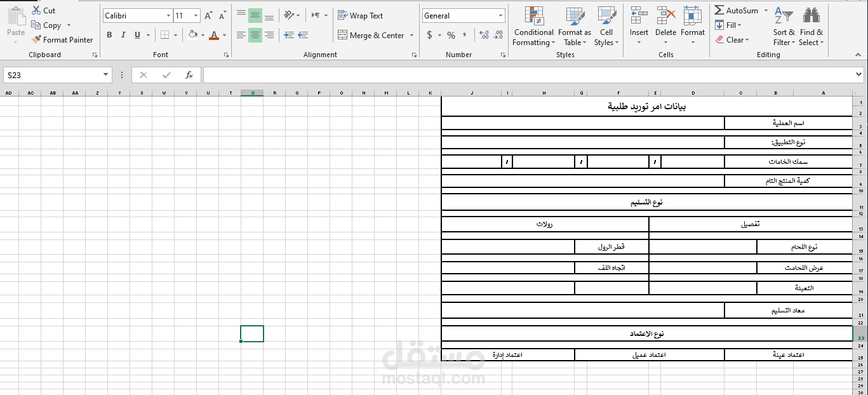Click the Merge & Center button
The image size is (868, 395).
click(371, 36)
